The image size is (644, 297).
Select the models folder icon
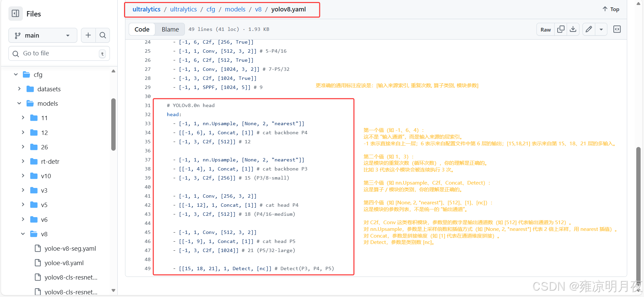tap(30, 103)
